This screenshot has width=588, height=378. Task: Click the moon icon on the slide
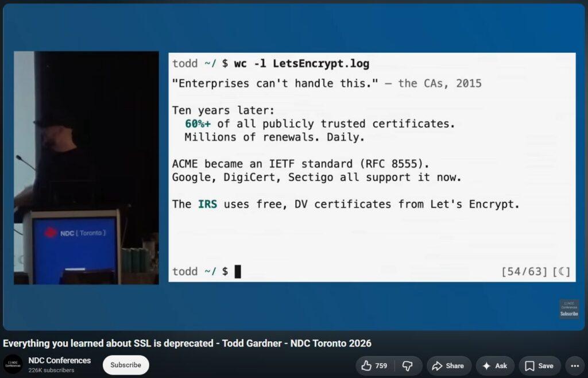click(x=561, y=272)
